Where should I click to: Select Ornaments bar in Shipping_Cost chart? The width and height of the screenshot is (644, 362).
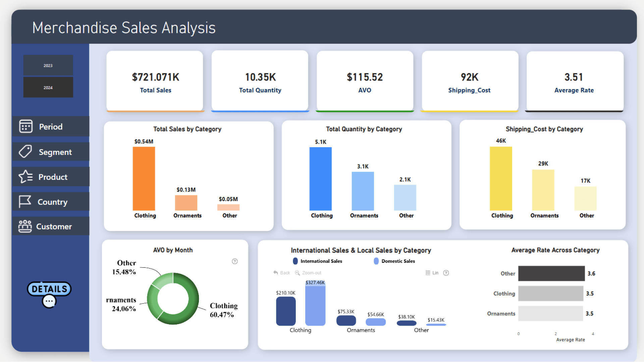543,190
